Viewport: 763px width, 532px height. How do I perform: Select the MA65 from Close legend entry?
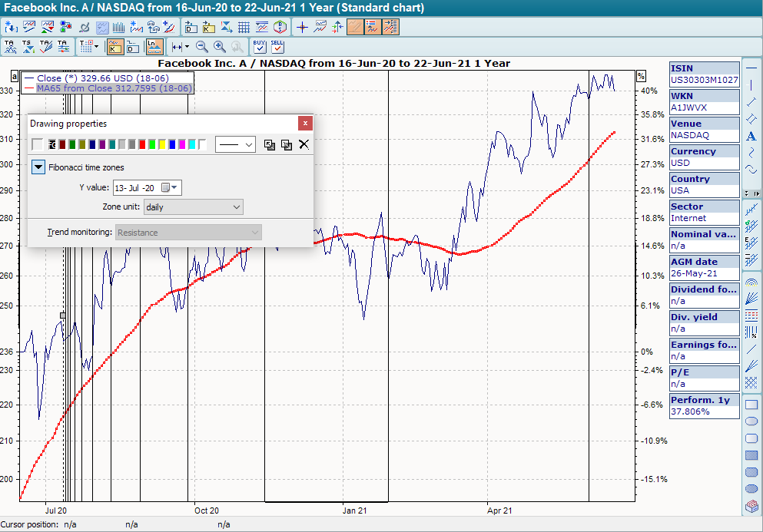coord(108,88)
